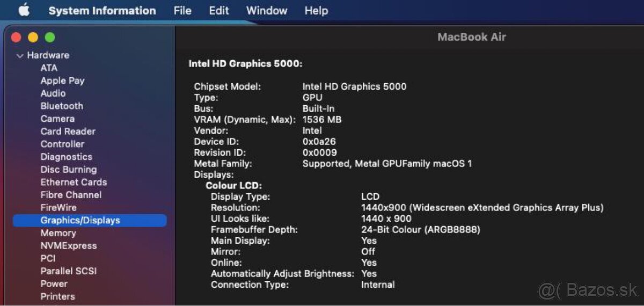This screenshot has width=644, height=306.
Task: Select Camera in the sidebar
Action: coord(57,119)
